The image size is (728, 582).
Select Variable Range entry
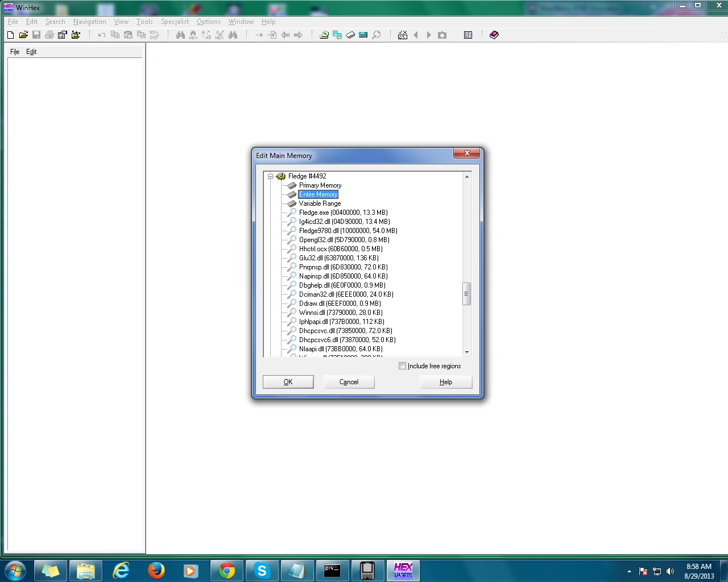point(320,203)
